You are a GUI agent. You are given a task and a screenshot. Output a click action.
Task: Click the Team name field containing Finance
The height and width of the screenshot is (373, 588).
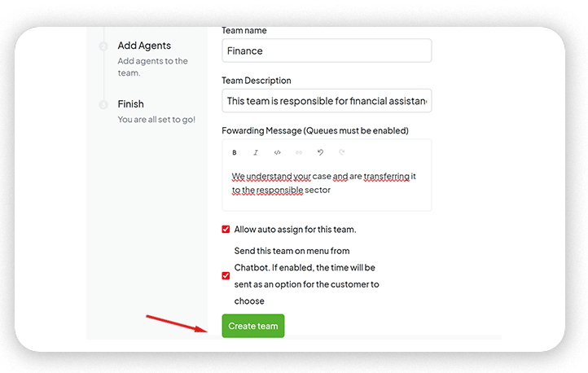(326, 50)
